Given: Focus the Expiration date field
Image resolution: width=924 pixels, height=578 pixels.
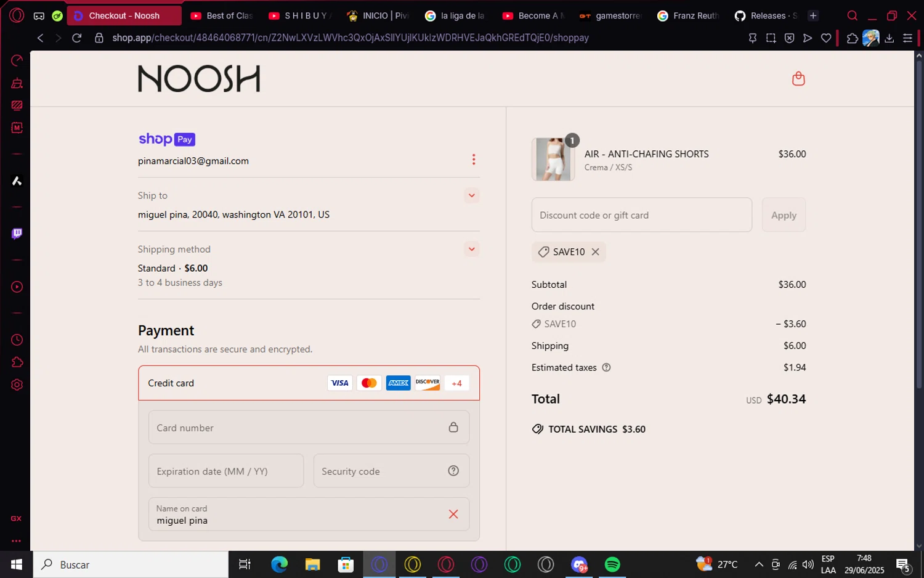Looking at the screenshot, I should (x=226, y=471).
